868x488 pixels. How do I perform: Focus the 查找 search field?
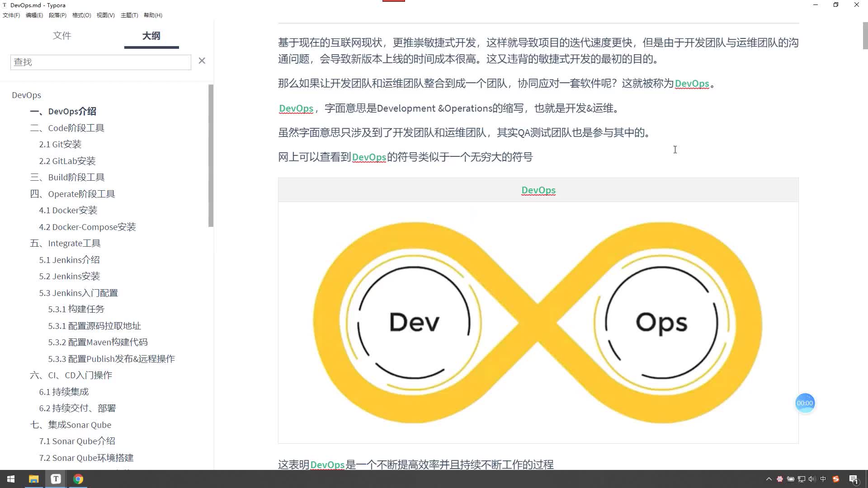tap(101, 62)
